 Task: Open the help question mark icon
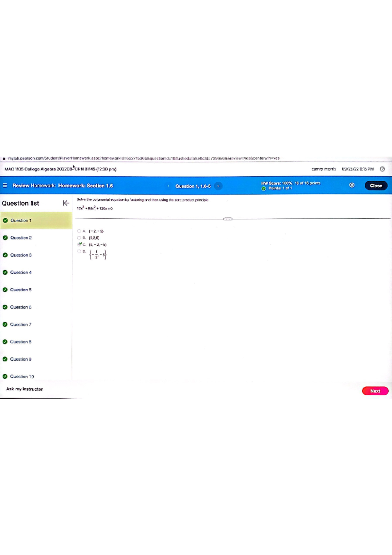tap(383, 169)
